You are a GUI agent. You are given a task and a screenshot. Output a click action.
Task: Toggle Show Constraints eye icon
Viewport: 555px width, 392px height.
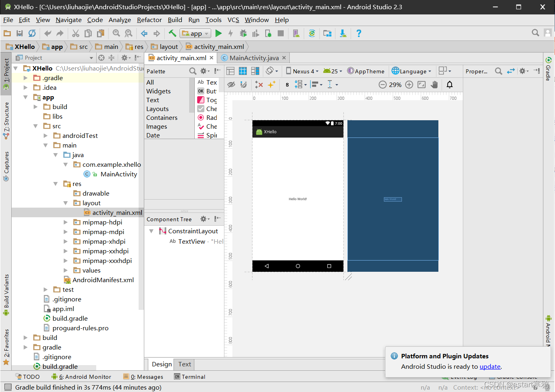pyautogui.click(x=231, y=85)
